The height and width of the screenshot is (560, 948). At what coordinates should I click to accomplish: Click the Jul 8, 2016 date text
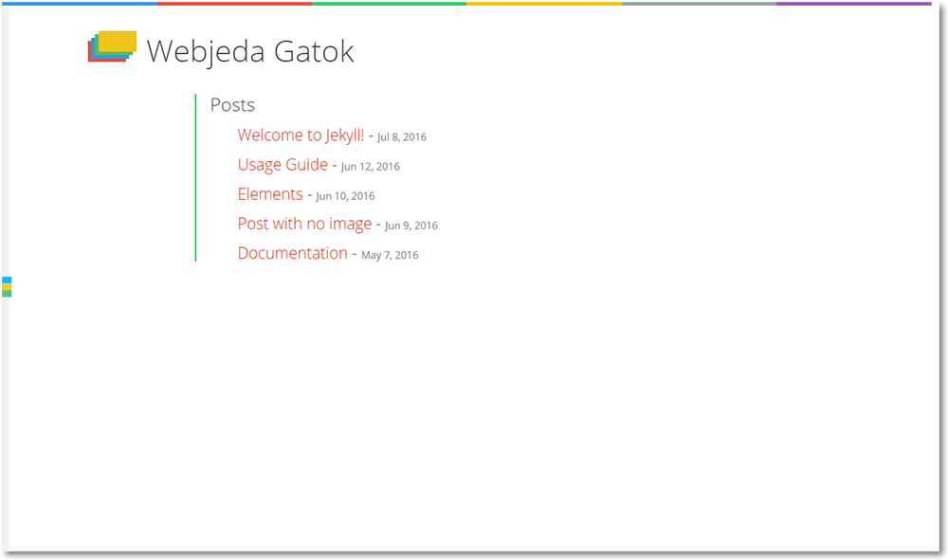(401, 137)
